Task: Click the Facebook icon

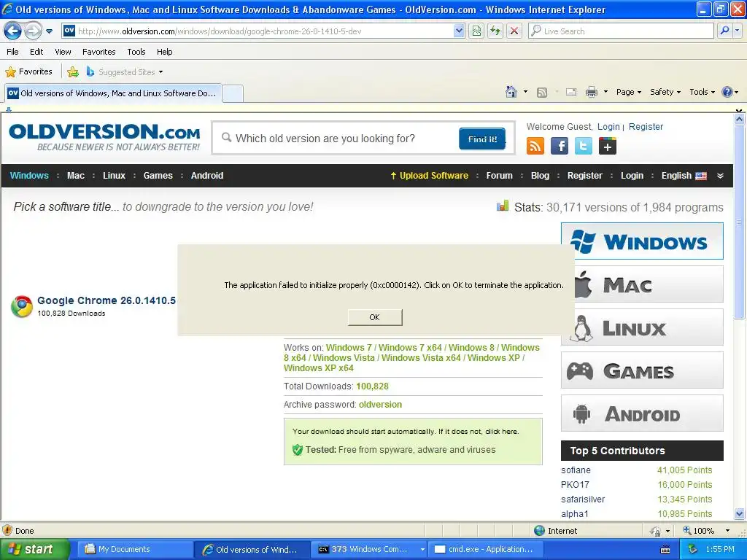Action: point(560,146)
